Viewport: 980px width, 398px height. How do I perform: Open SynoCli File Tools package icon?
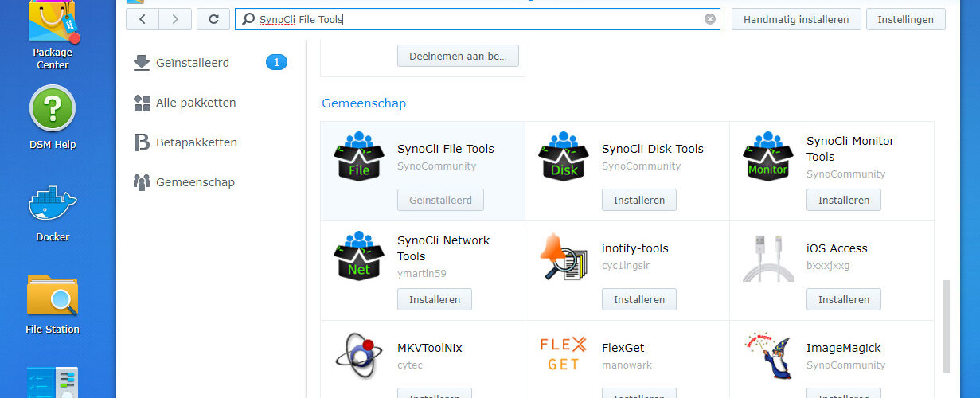(x=359, y=156)
